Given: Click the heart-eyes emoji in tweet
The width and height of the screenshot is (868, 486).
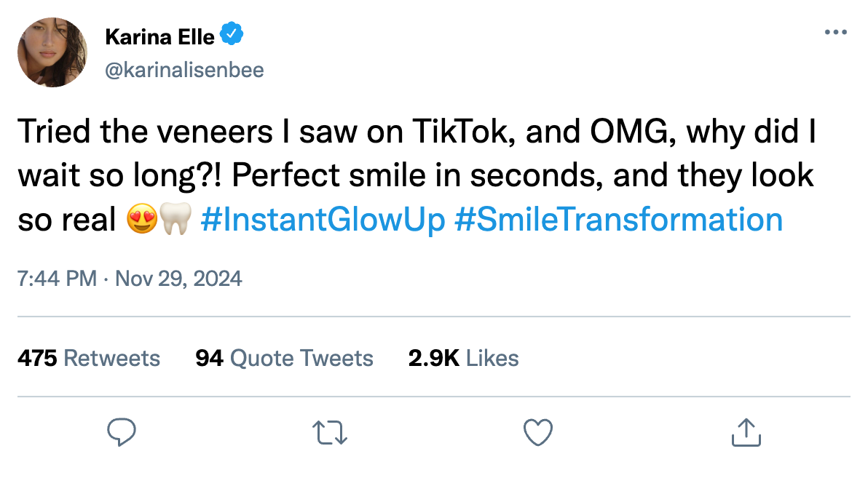Looking at the screenshot, I should [142, 219].
